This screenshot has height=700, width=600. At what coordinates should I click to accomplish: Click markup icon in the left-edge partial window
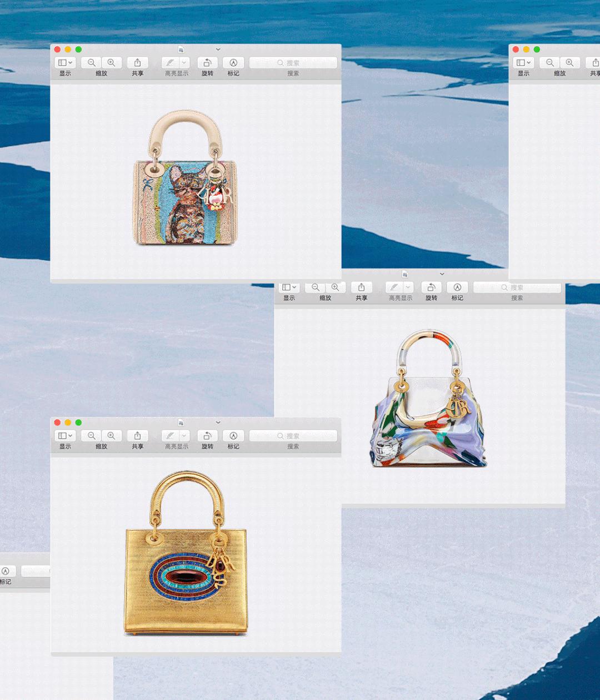(x=6, y=571)
